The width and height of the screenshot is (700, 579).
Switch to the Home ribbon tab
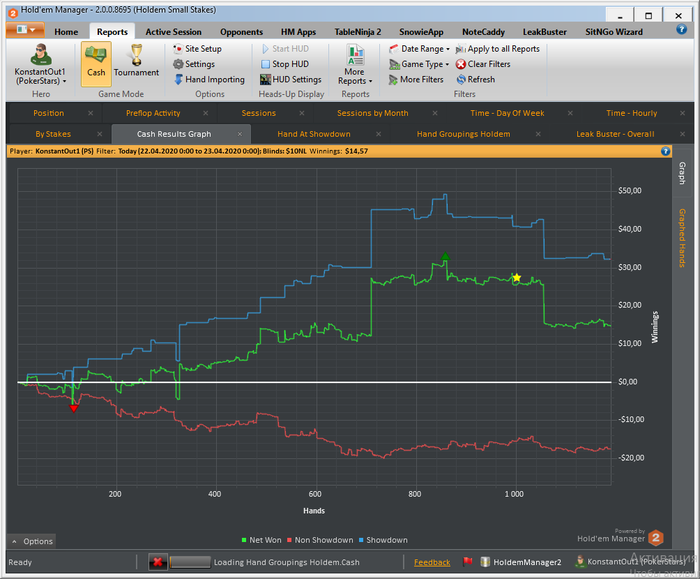[66, 32]
